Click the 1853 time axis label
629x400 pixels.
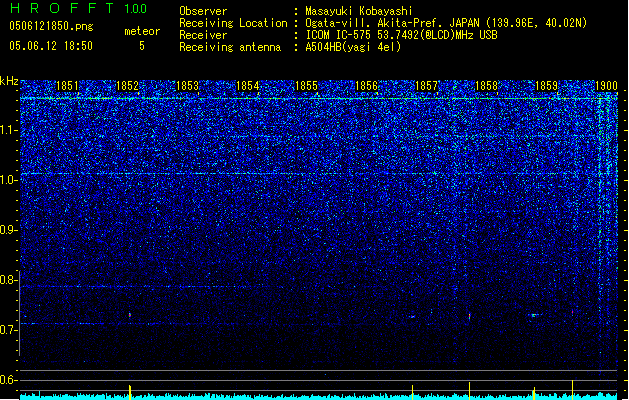tap(187, 86)
